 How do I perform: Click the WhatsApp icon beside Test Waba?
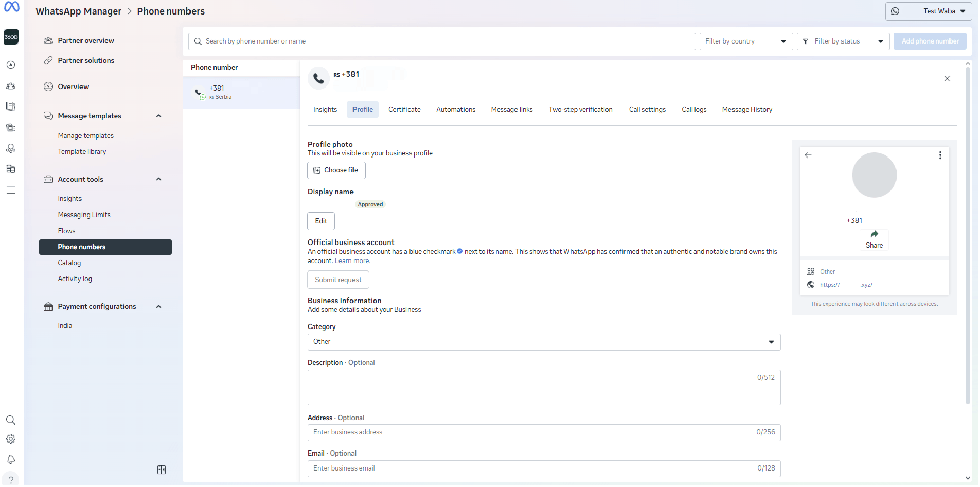[x=895, y=11]
